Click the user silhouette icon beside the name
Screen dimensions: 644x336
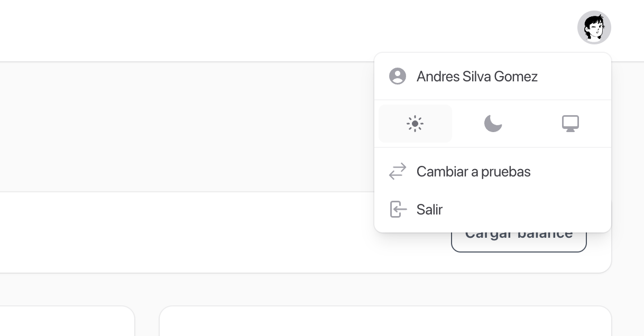click(x=398, y=76)
